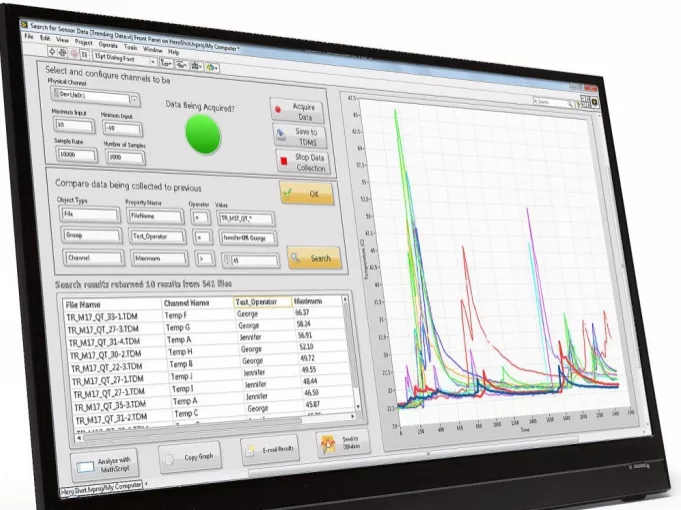
Task: Click the magnifier in the toolbar search box
Action: coord(569,104)
